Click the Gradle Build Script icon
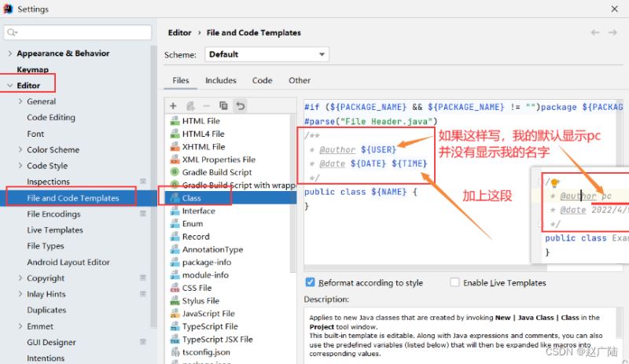The image size is (629, 364). (x=175, y=171)
